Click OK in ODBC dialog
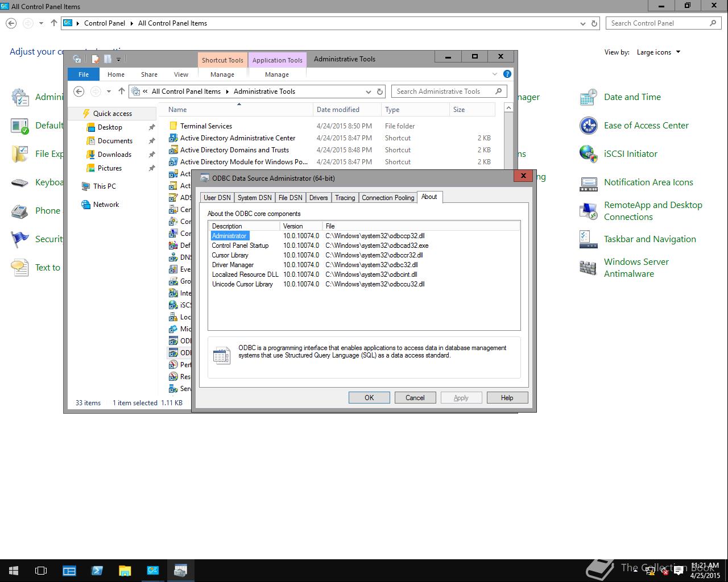 click(x=369, y=398)
